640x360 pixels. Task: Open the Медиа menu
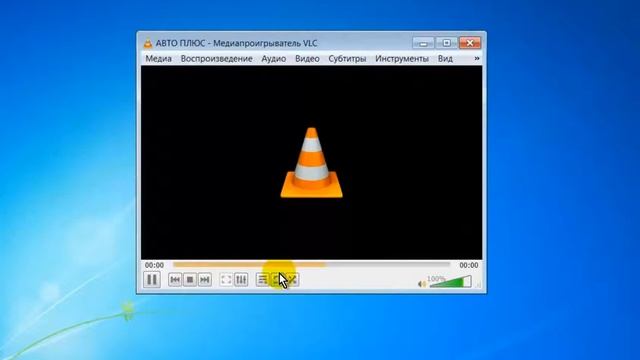[158, 58]
